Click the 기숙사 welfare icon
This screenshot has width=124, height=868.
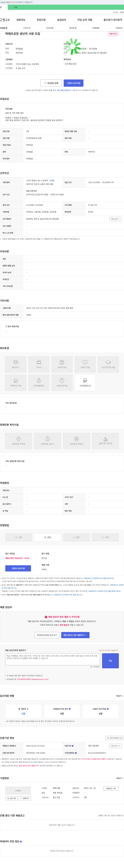[39, 364]
